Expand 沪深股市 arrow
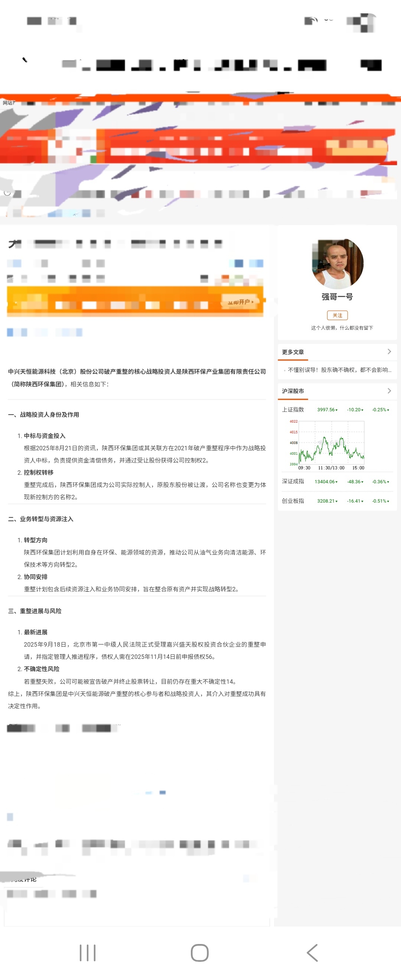Image resolution: width=401 pixels, height=980 pixels. [389, 391]
